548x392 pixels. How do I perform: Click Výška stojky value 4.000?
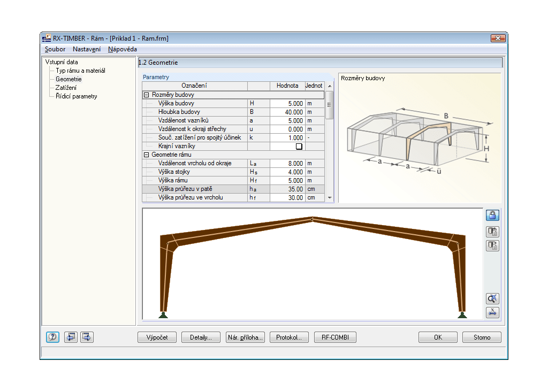[287, 172]
